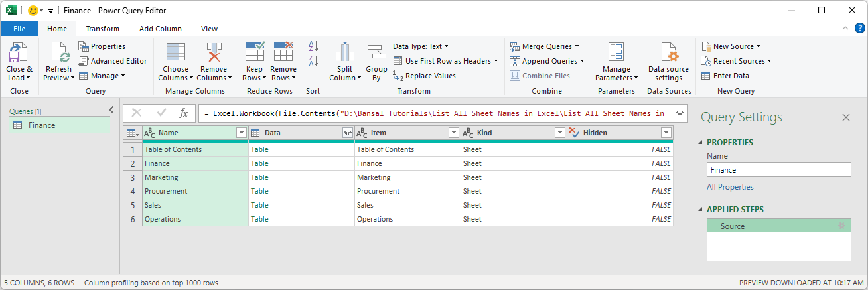Viewport: 868px width, 290px height.
Task: Click the Choose Columns icon
Action: pyautogui.click(x=176, y=52)
